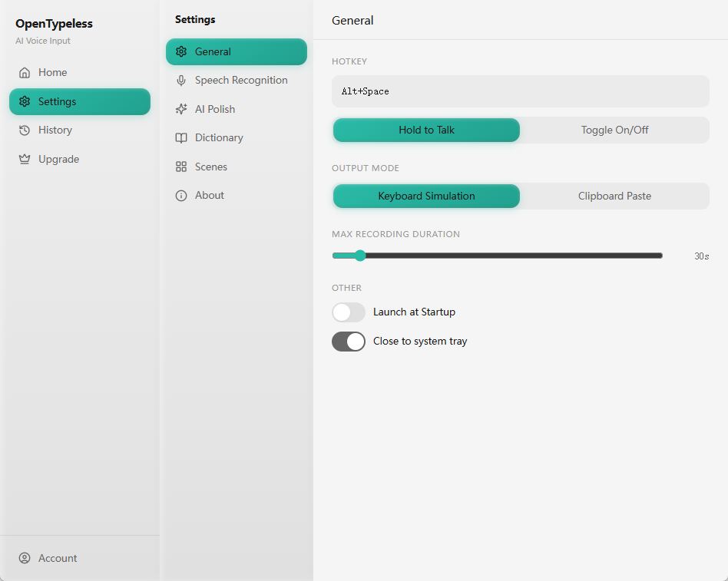
Task: Select the AI Polish label
Action: pos(215,109)
